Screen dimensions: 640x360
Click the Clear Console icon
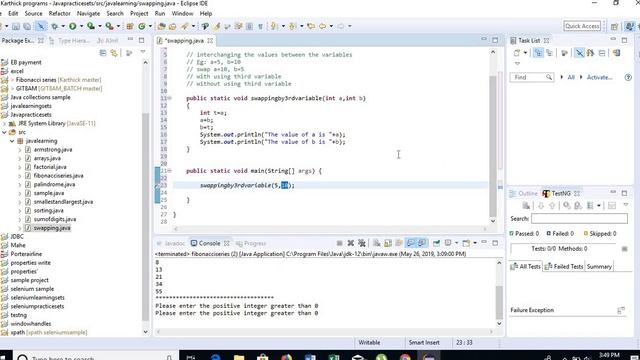coord(377,243)
